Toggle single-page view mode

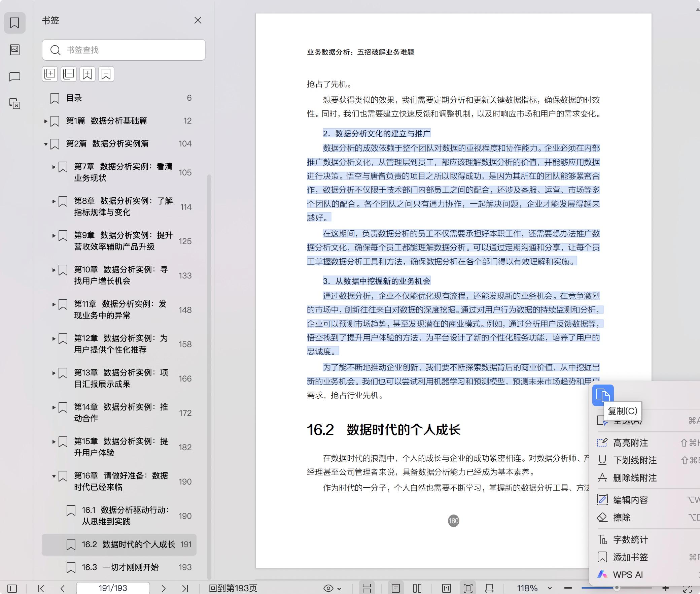pyautogui.click(x=396, y=588)
